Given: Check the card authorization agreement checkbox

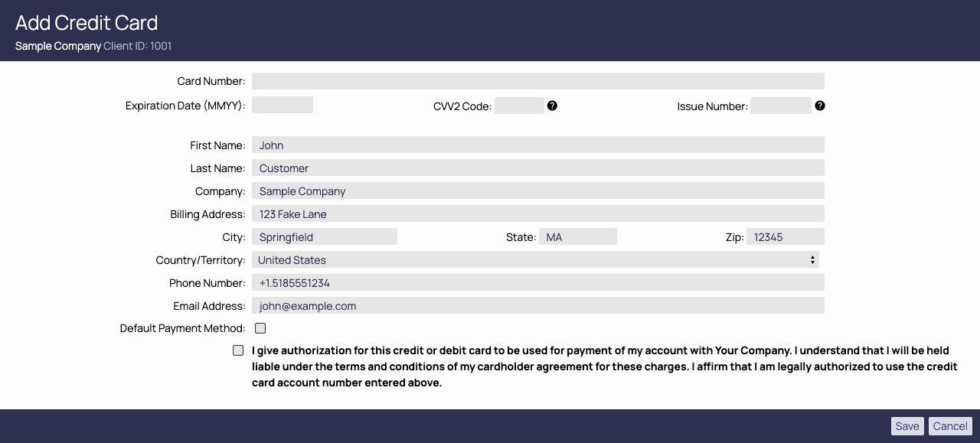Looking at the screenshot, I should pos(238,350).
